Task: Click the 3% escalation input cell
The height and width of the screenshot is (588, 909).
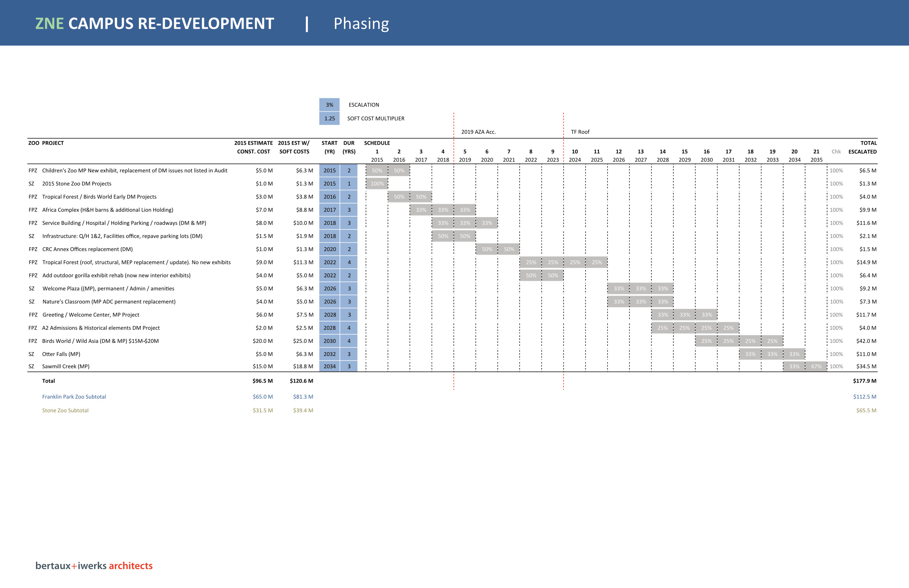Action: (x=329, y=105)
